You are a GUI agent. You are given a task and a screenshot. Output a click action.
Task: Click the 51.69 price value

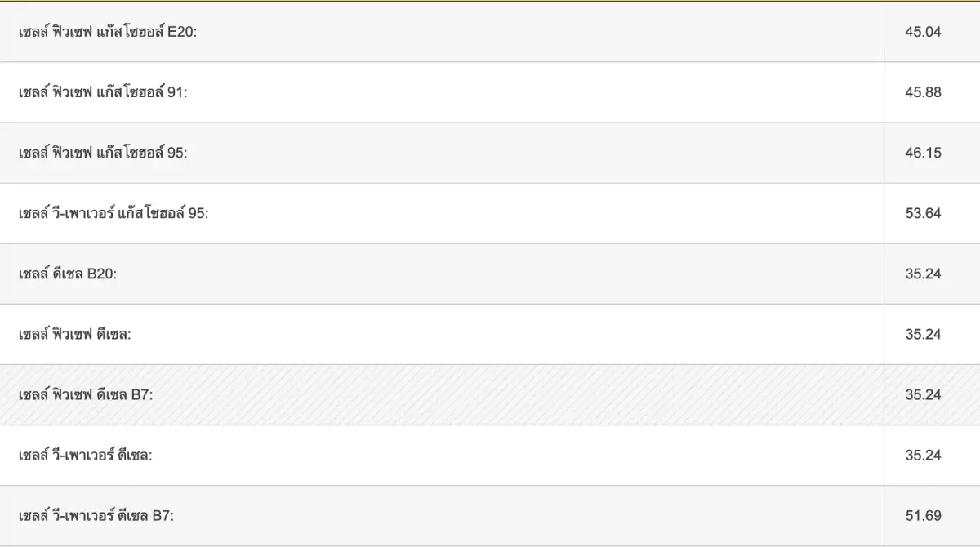click(923, 515)
